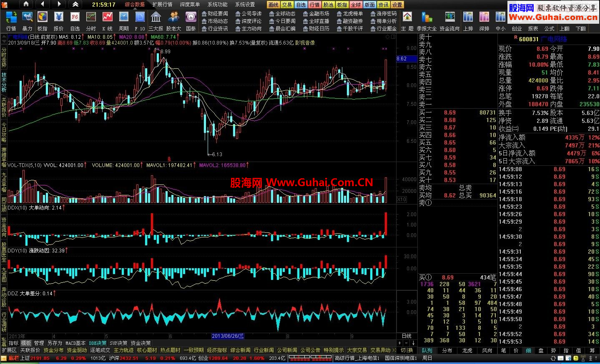The height and width of the screenshot is (364, 600).
Task: Open the 深排 Shenzhen ranking icon
Action: 485,21
